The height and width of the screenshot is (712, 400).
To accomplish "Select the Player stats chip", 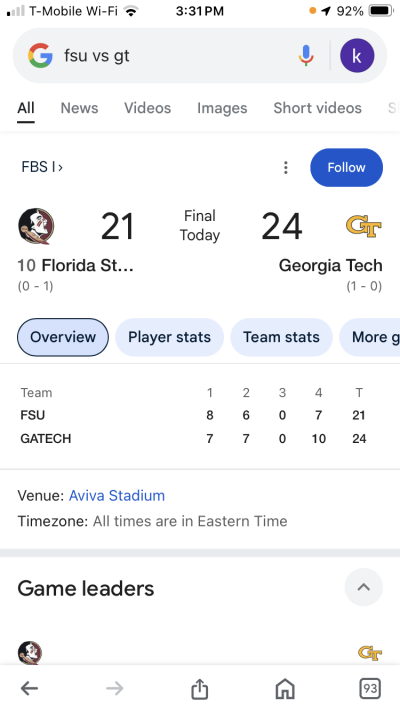I will 169,337.
